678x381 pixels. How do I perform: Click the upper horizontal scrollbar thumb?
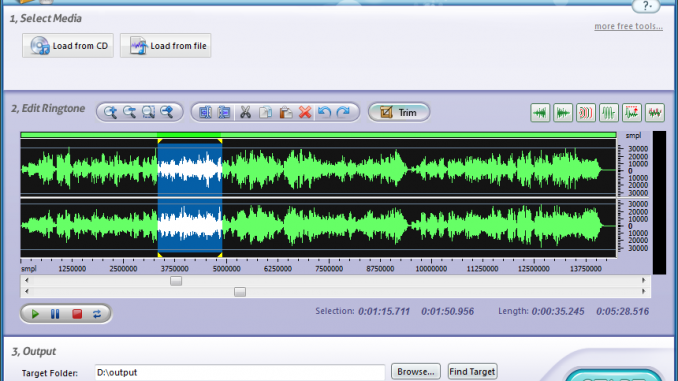(x=176, y=281)
